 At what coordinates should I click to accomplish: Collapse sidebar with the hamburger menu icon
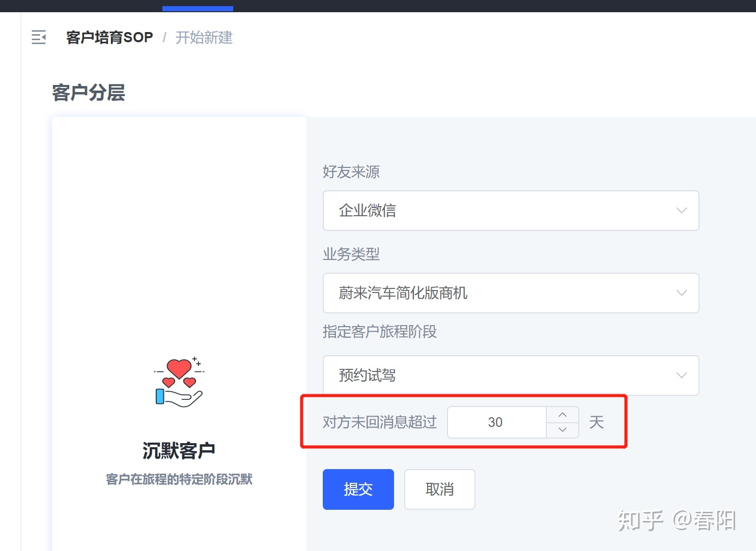(x=39, y=37)
